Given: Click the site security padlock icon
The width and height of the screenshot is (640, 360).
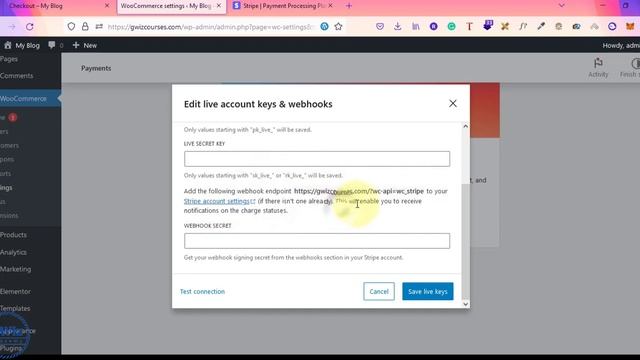Looking at the screenshot, I should tap(85, 27).
